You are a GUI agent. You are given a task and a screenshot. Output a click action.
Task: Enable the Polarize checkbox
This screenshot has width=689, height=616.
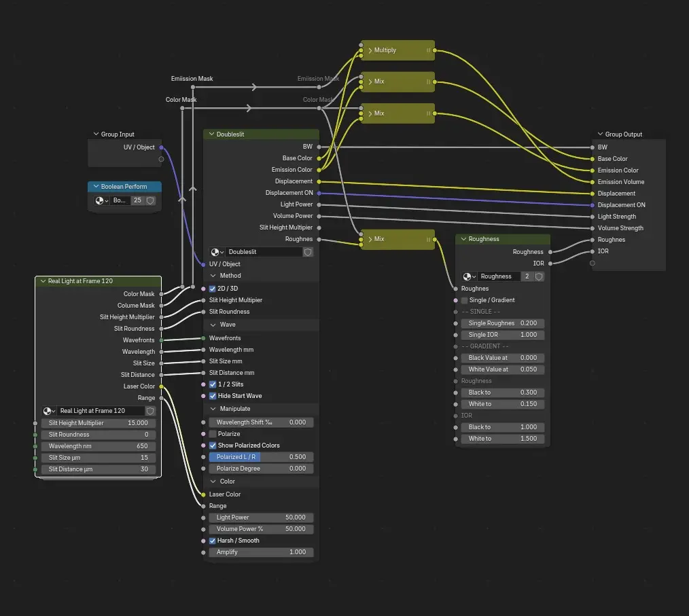pos(213,434)
